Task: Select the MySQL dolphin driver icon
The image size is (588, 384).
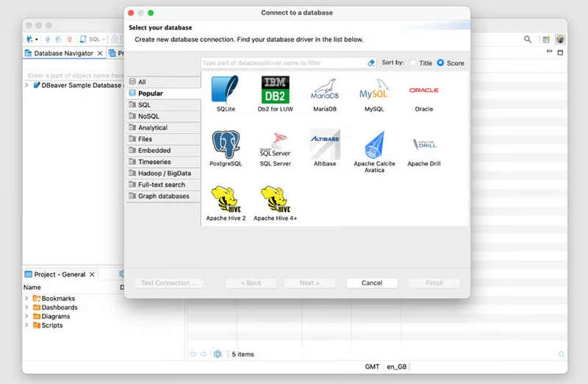Action: (x=374, y=89)
